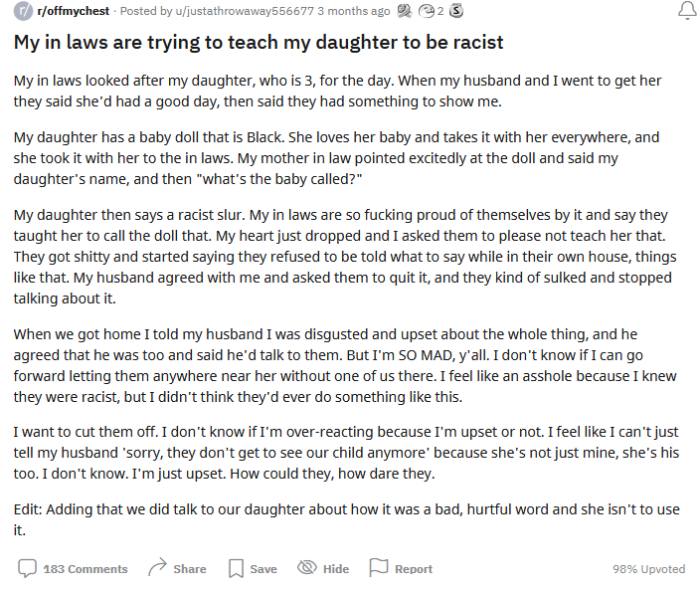The height and width of the screenshot is (594, 700).
Task: Click the Share button label
Action: click(190, 569)
